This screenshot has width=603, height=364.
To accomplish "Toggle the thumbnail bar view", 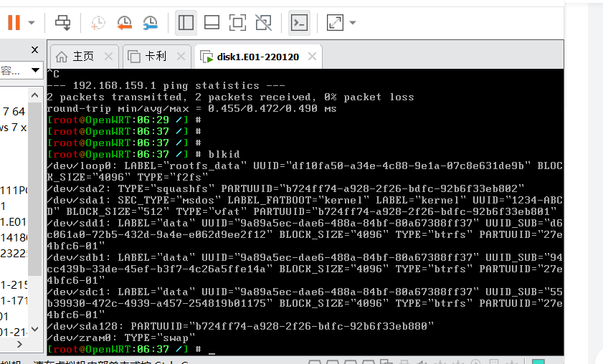I will tap(212, 23).
